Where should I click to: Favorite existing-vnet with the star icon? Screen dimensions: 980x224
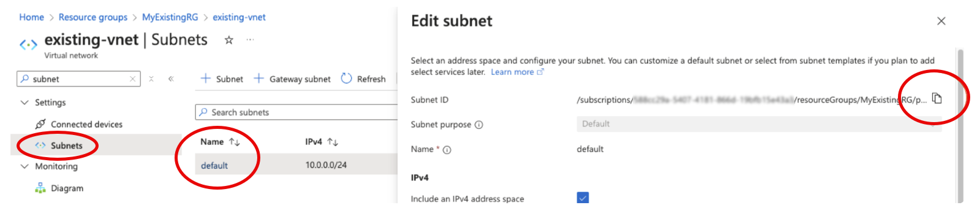point(228,40)
